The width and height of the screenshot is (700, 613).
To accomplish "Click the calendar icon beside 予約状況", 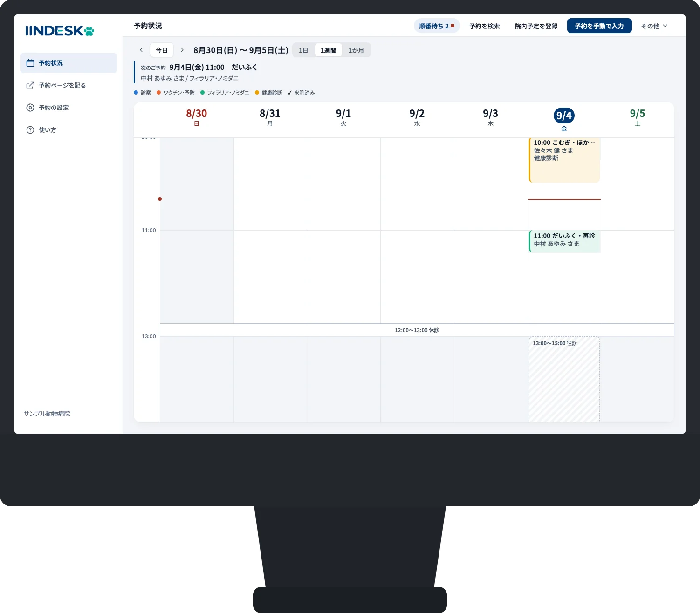I will click(30, 63).
